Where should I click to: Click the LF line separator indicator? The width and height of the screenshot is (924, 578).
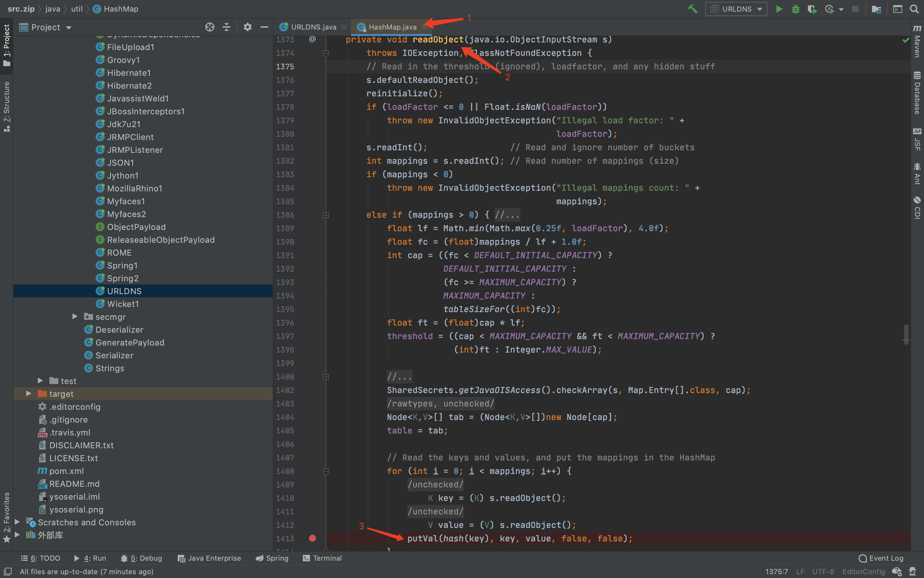point(800,572)
